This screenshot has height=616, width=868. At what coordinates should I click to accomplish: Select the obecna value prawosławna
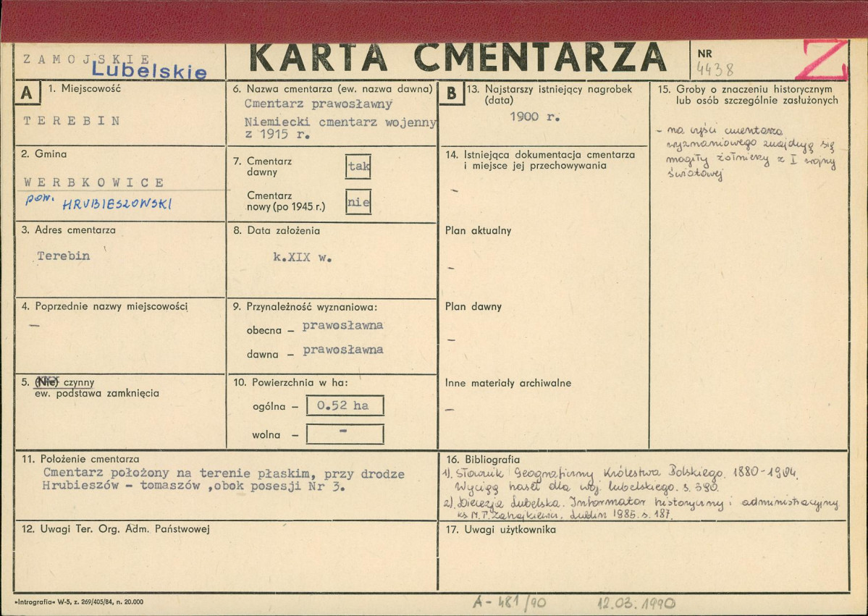pyautogui.click(x=342, y=326)
